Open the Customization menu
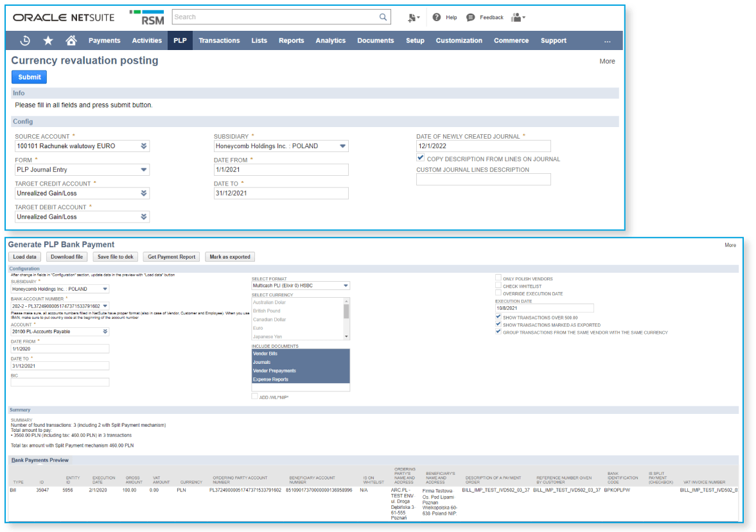The width and height of the screenshot is (756, 532). pyautogui.click(x=459, y=41)
